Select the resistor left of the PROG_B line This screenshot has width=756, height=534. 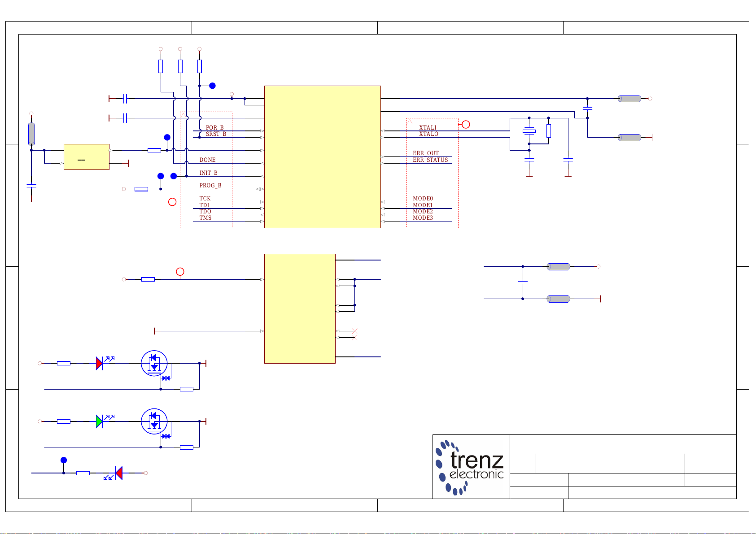coord(141,189)
